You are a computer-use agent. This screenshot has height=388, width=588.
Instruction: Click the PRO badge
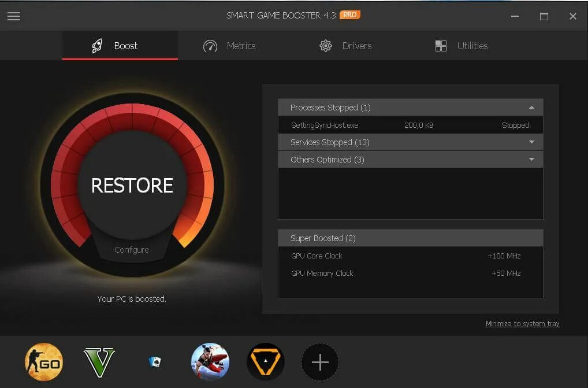click(x=350, y=14)
